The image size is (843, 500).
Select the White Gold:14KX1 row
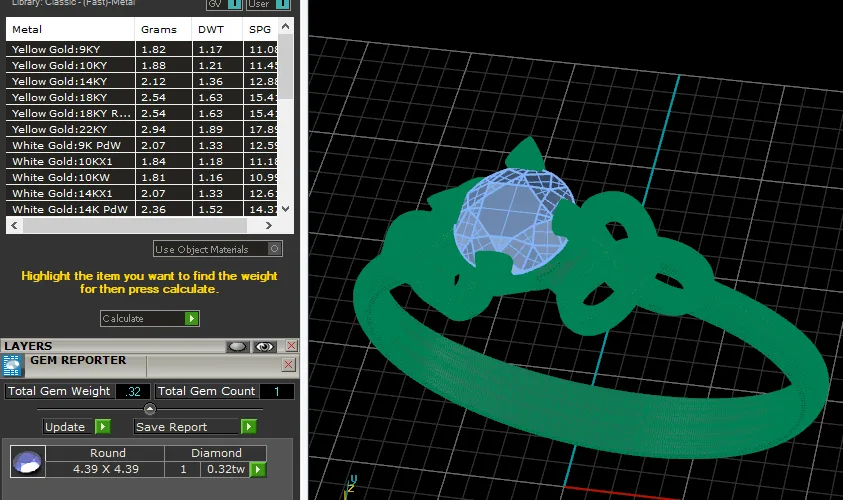coord(142,194)
